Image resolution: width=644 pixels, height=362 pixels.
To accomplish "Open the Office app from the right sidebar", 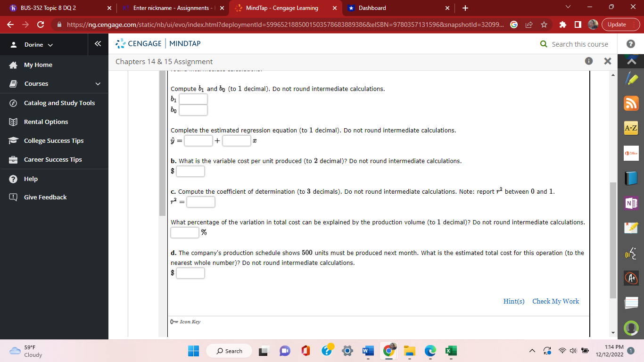I will tap(631, 153).
